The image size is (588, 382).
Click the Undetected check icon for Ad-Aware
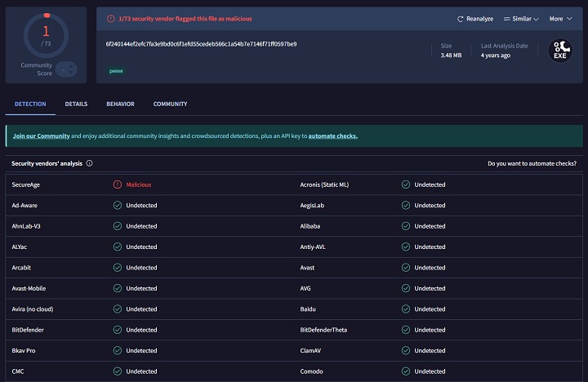(118, 206)
